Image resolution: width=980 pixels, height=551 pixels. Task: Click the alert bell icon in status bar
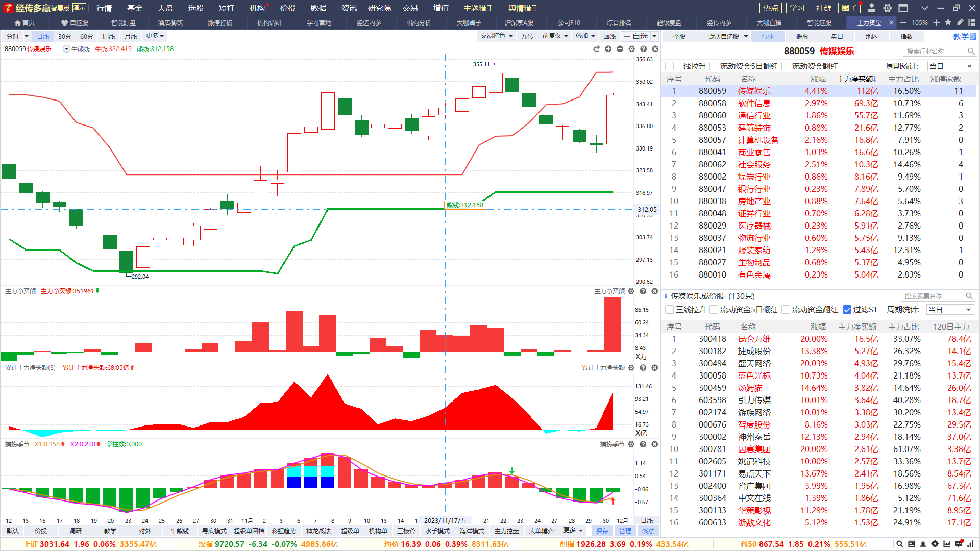[923, 544]
